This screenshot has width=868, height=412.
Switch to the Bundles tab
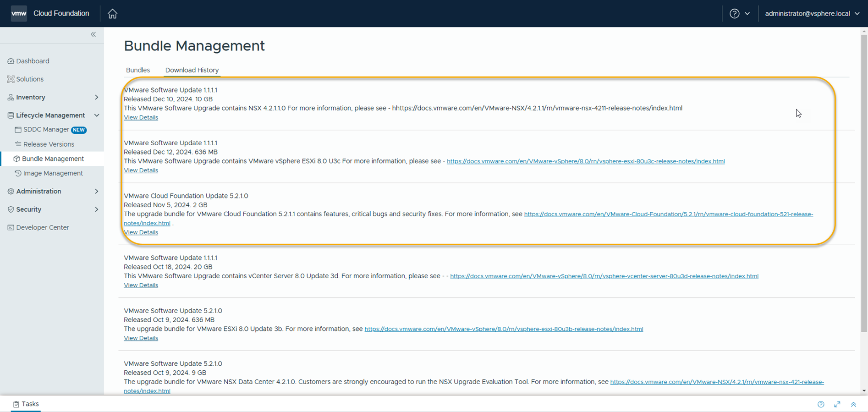(138, 70)
